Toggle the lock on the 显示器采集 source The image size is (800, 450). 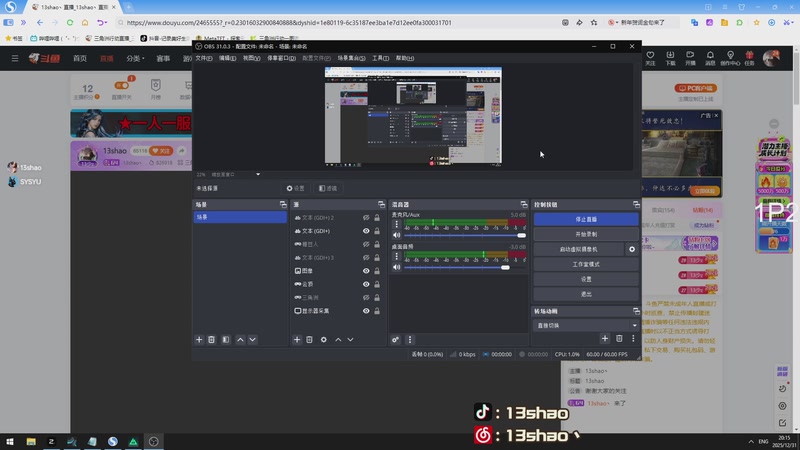click(x=377, y=311)
